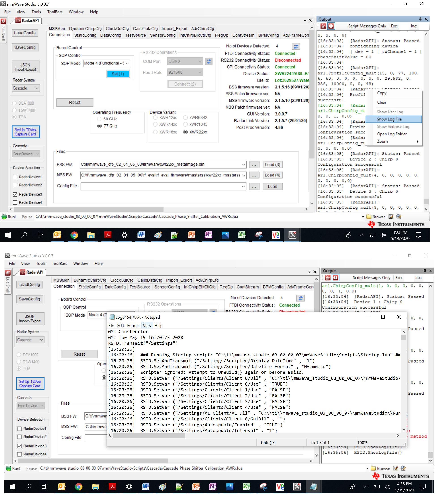This screenshot has height=502, width=448.
Task: Refresh the COM Port list
Action: tap(209, 61)
